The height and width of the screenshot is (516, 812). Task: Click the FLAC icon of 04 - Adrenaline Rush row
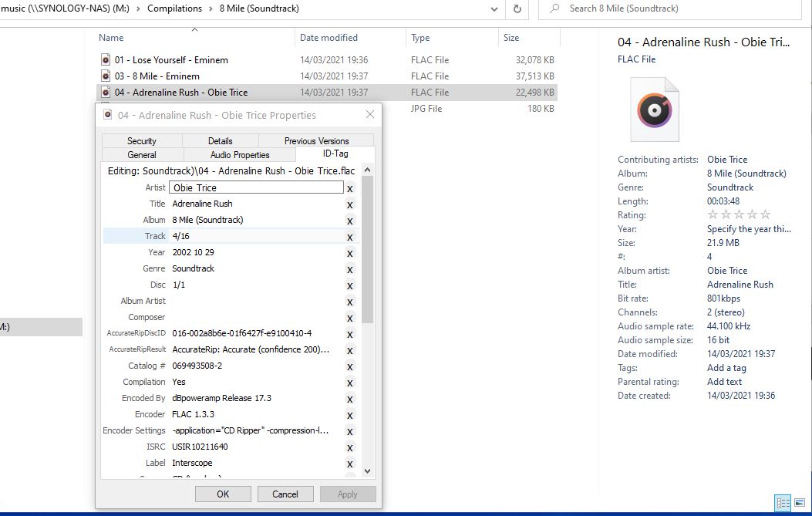click(x=106, y=93)
